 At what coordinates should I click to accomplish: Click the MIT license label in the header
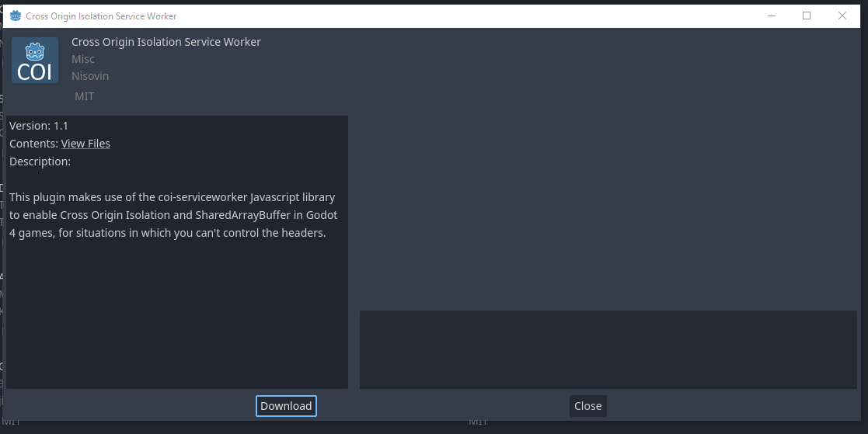[x=84, y=96]
